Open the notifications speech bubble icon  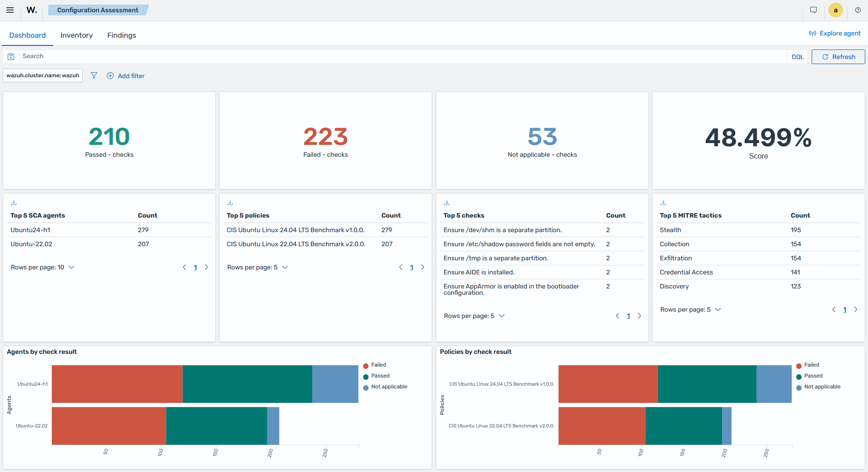[x=813, y=10]
